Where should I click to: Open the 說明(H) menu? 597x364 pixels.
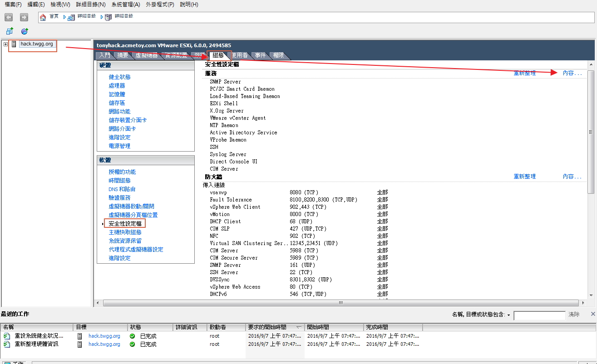click(x=189, y=5)
